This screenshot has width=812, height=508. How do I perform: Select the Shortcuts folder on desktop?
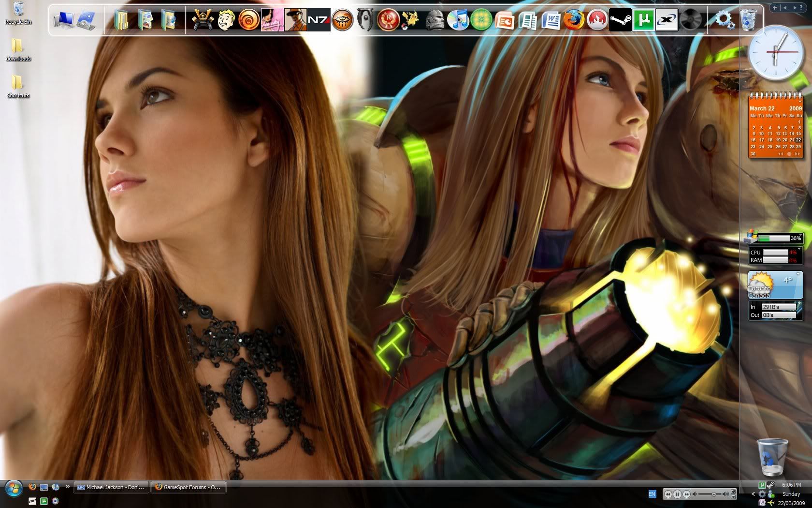[18, 87]
